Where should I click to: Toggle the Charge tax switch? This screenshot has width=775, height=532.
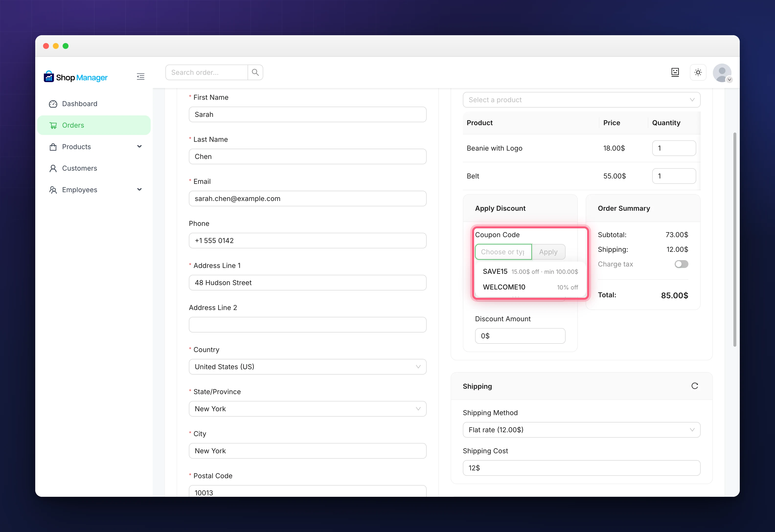[x=681, y=264]
